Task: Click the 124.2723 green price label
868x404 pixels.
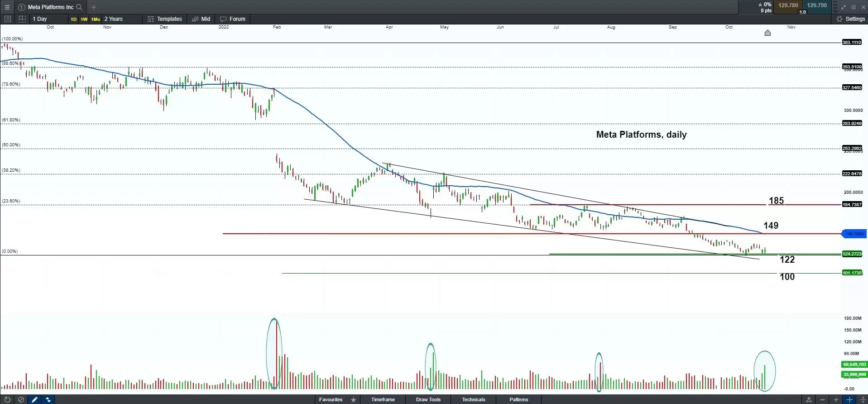Action: pyautogui.click(x=852, y=254)
